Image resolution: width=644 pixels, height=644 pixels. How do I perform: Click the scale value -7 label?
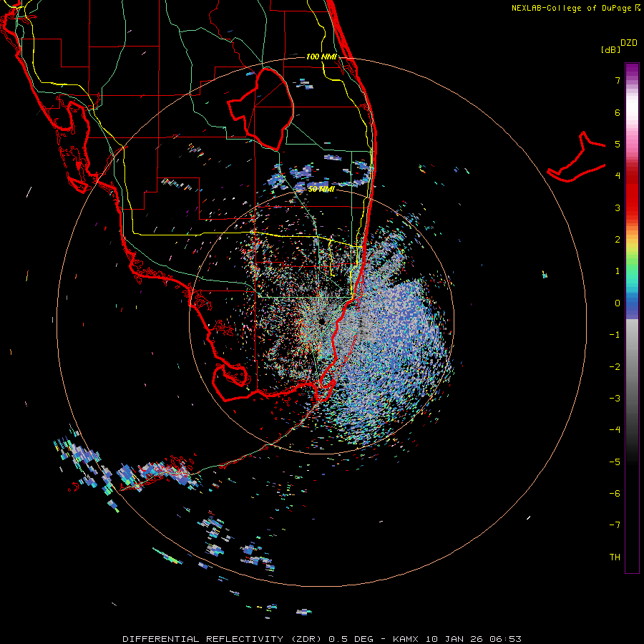pyautogui.click(x=615, y=525)
